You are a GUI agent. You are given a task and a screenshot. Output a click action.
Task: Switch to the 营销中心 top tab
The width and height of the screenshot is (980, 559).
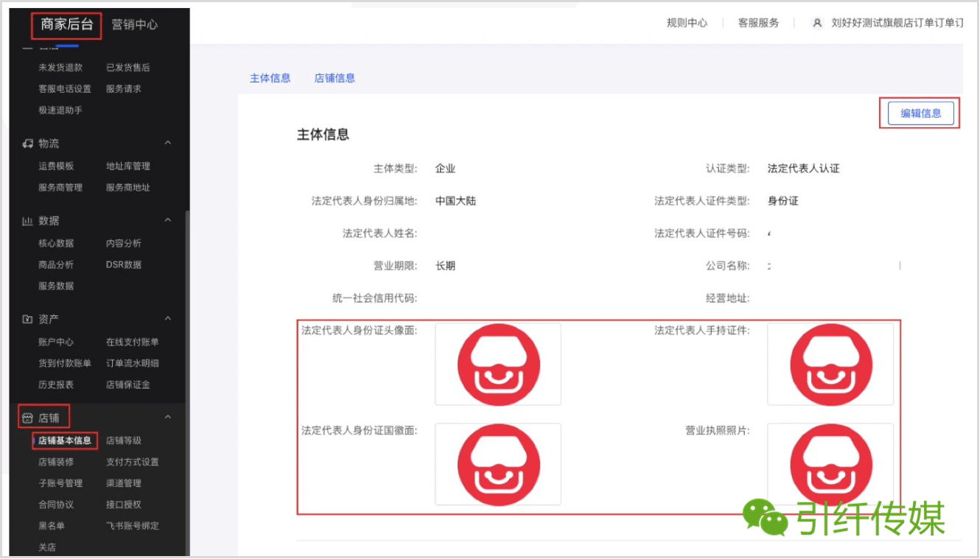point(134,24)
